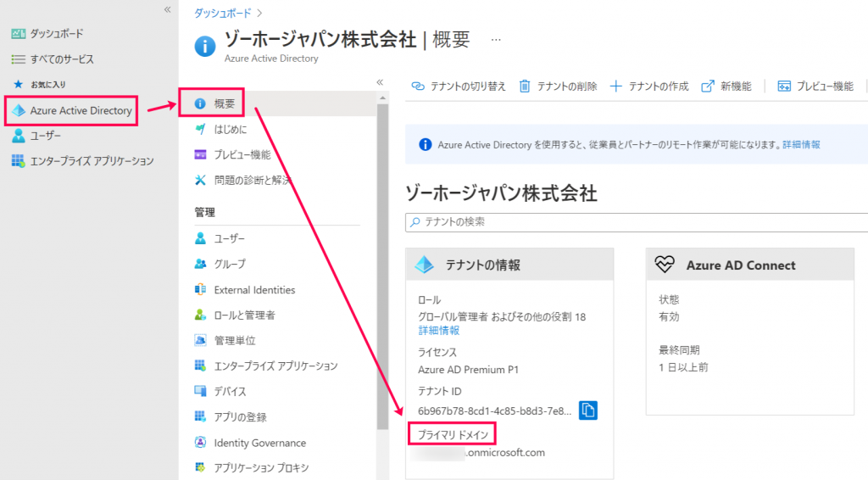Follow the ダッシュボード breadcrumb link

point(223,13)
